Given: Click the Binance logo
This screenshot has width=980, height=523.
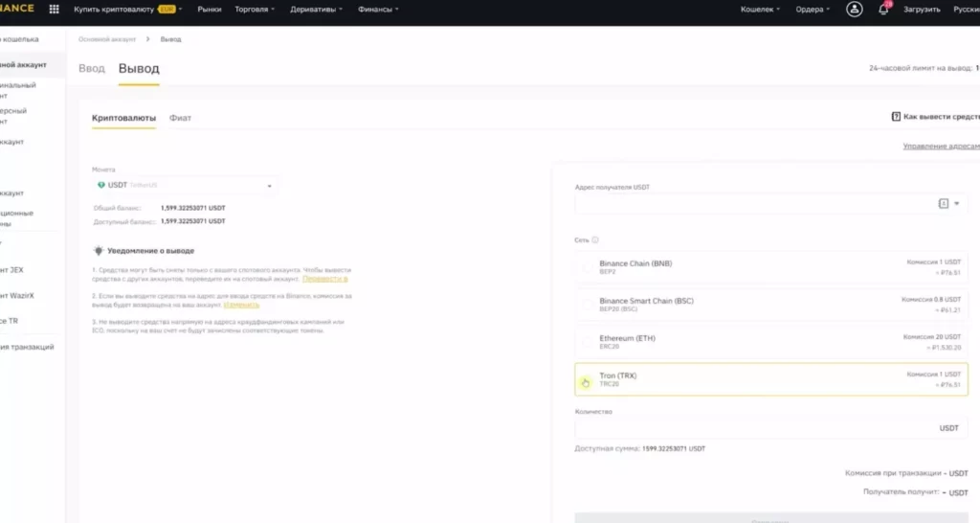Looking at the screenshot, I should tap(17, 8).
